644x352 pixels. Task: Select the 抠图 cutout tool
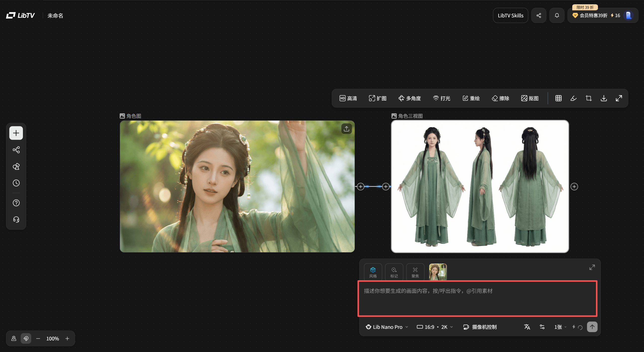pos(530,98)
